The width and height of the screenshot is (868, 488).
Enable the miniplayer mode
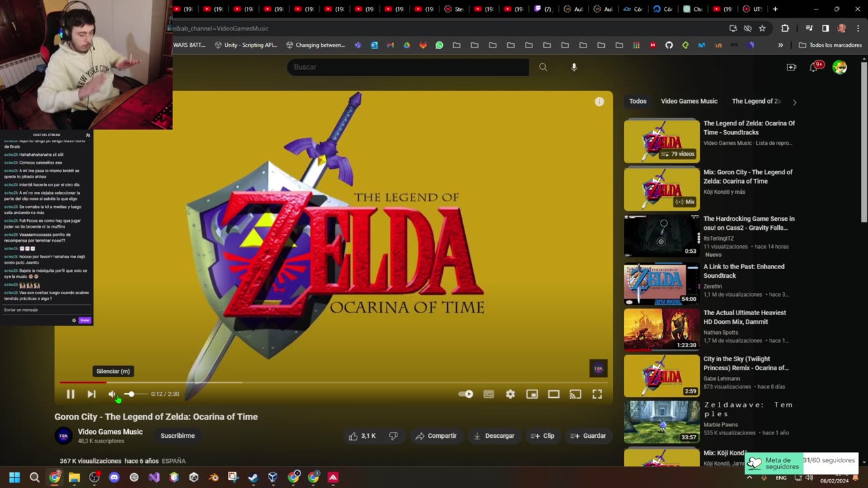tap(532, 394)
